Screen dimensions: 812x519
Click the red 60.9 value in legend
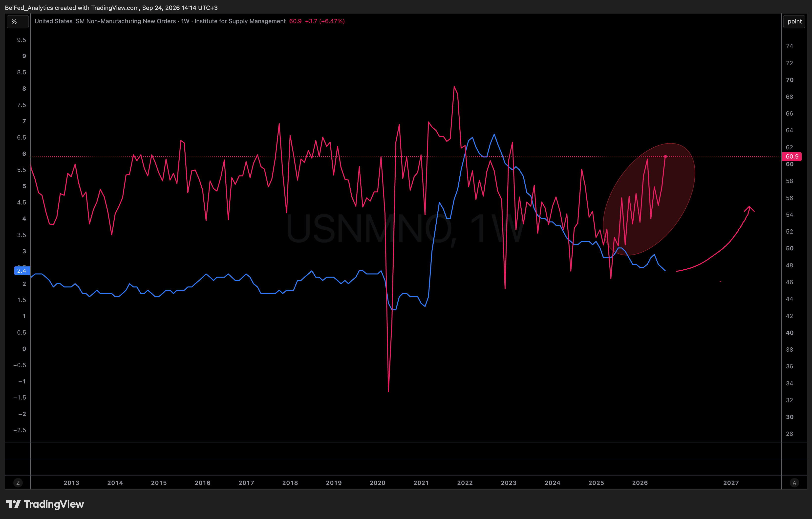(x=295, y=21)
